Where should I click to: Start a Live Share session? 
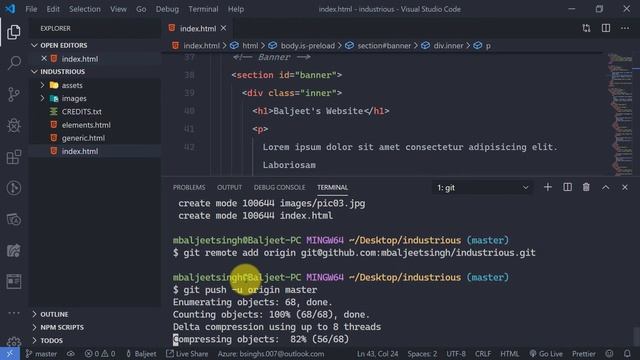click(187, 353)
